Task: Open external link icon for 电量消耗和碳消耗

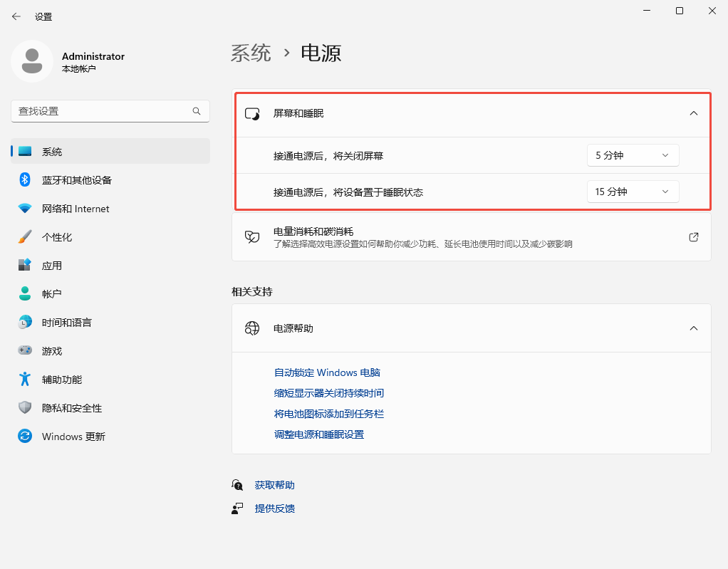Action: [694, 237]
